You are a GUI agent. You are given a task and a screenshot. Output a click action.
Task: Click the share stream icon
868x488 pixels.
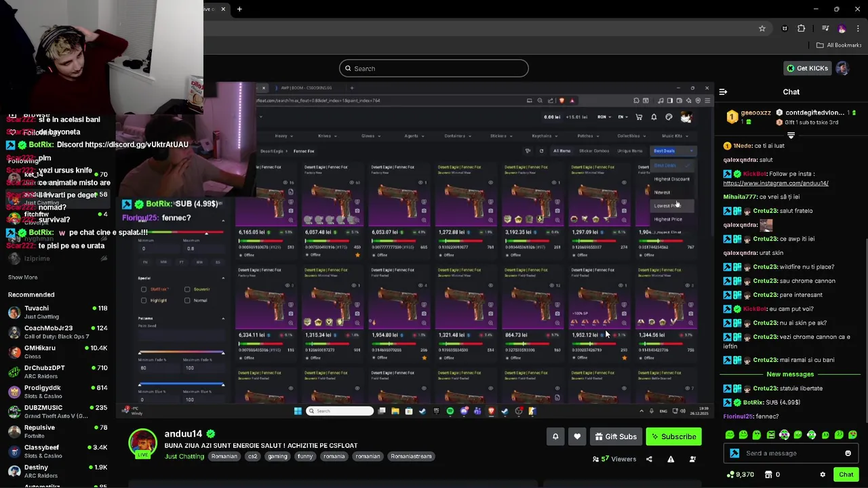click(x=649, y=459)
